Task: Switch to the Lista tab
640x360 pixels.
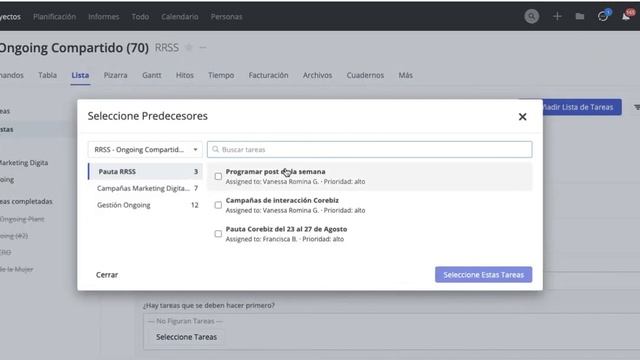Action: 80,75
